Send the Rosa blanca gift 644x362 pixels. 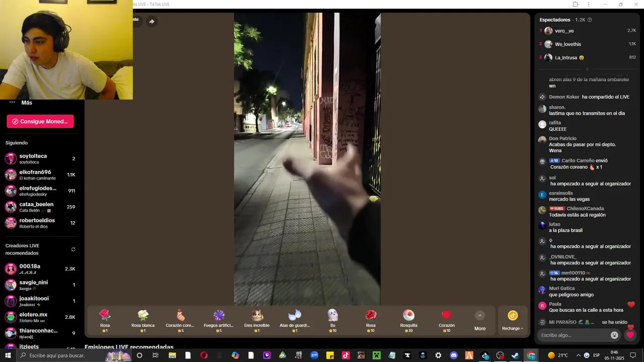click(143, 321)
